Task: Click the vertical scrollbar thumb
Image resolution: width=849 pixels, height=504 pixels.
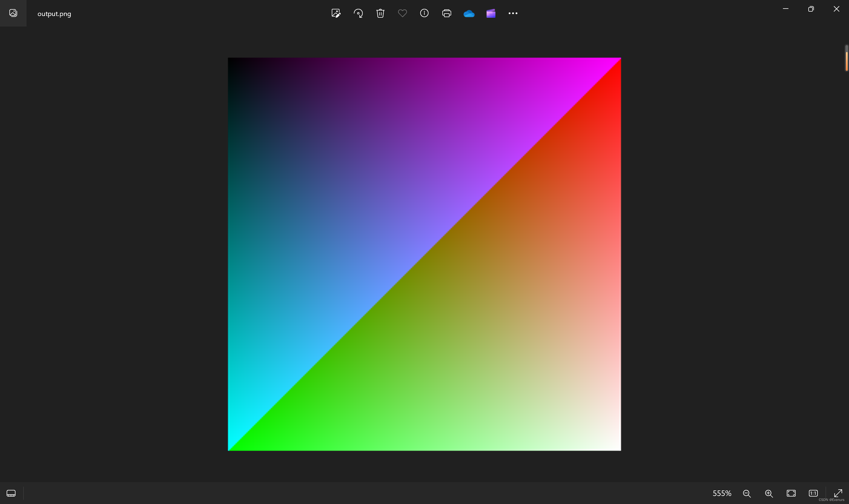Action: click(847, 61)
